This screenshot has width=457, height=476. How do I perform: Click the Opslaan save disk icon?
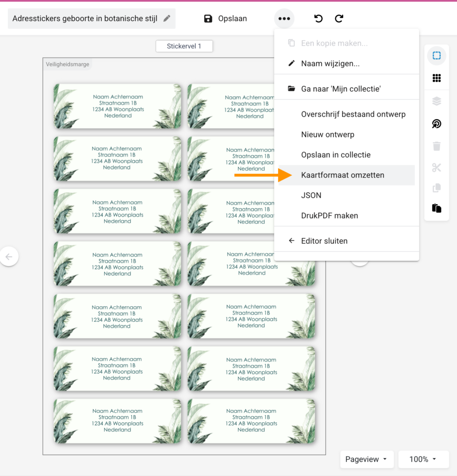pos(207,19)
